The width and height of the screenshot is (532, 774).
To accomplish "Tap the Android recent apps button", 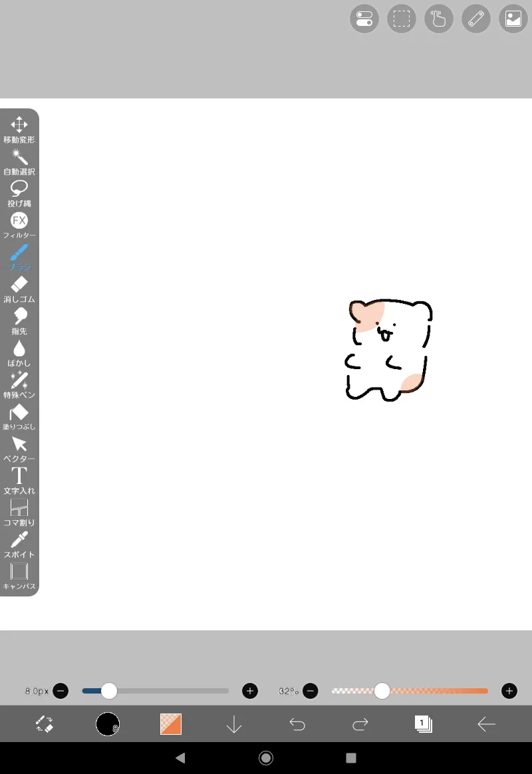I will [x=351, y=758].
